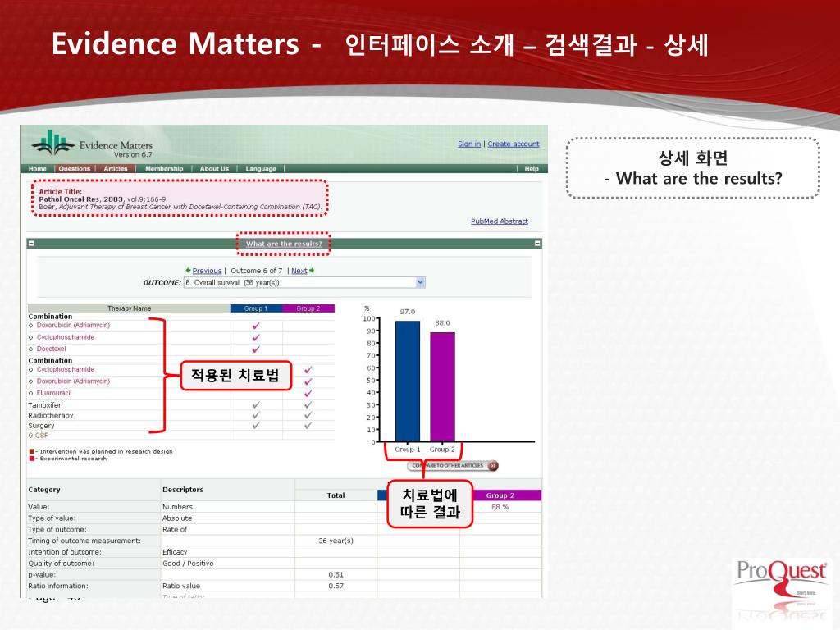Click the purple Group 2 bar
Viewport: 840px width, 630px height.
click(442, 387)
